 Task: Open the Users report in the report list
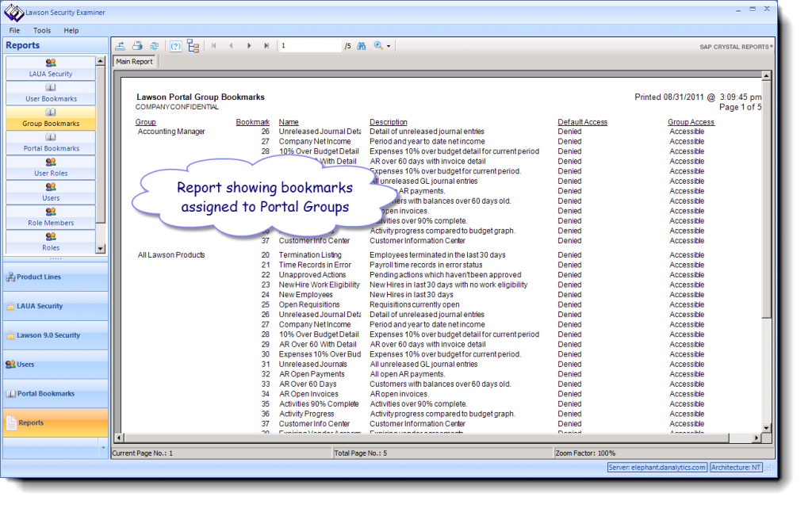(x=51, y=192)
